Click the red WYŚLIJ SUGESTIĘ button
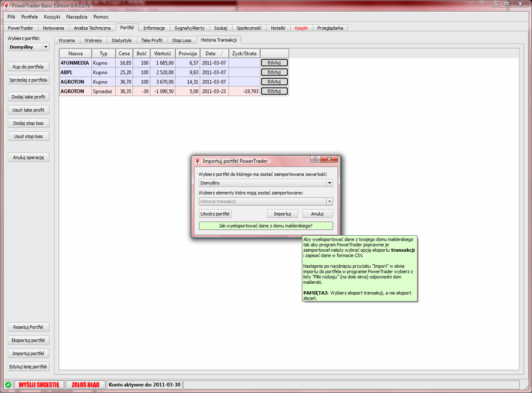Image resolution: width=532 pixels, height=393 pixels. (39, 385)
